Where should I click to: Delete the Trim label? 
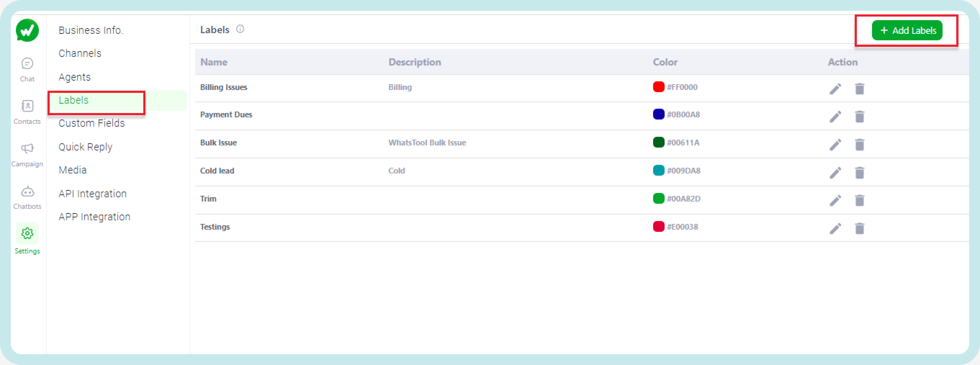[x=859, y=200]
